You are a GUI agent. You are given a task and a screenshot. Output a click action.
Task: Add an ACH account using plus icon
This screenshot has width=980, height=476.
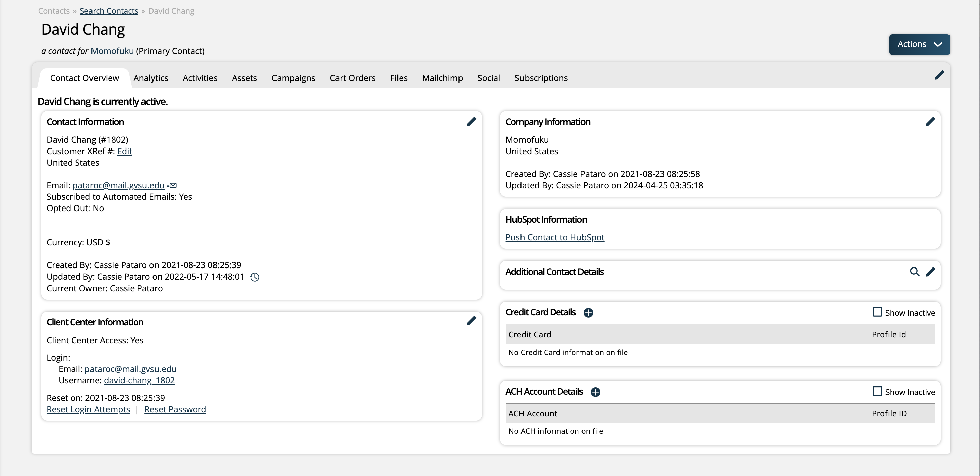595,392
